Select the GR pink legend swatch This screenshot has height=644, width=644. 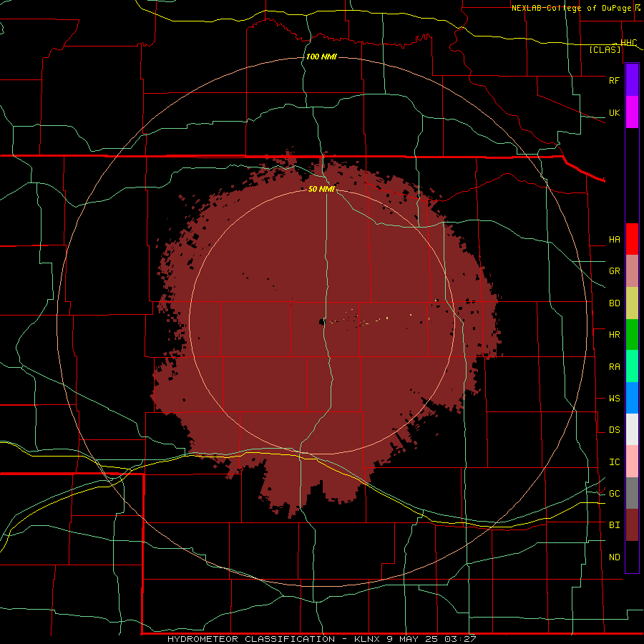point(632,271)
